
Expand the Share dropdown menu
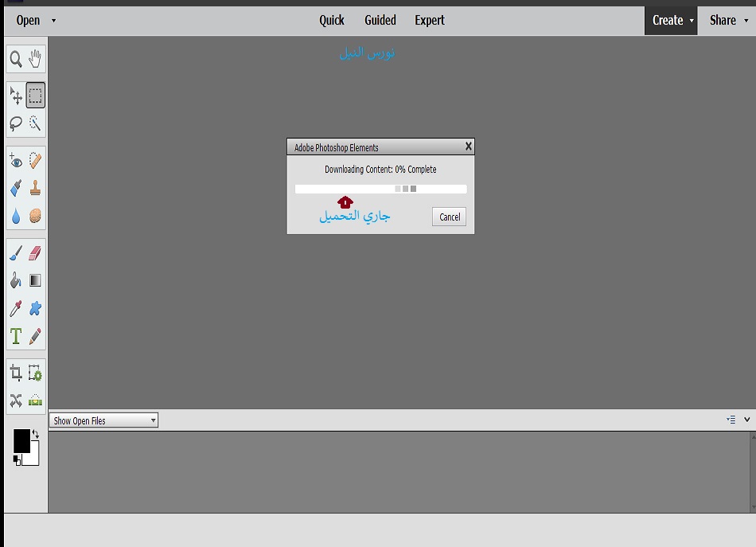tap(727, 21)
